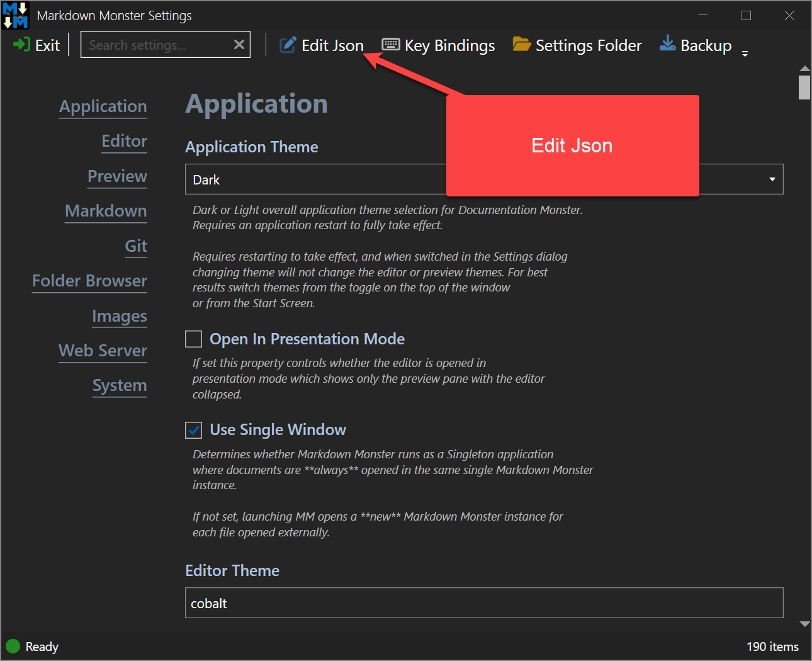Click the Exit button label
Screen dimensions: 812x661
(x=47, y=45)
